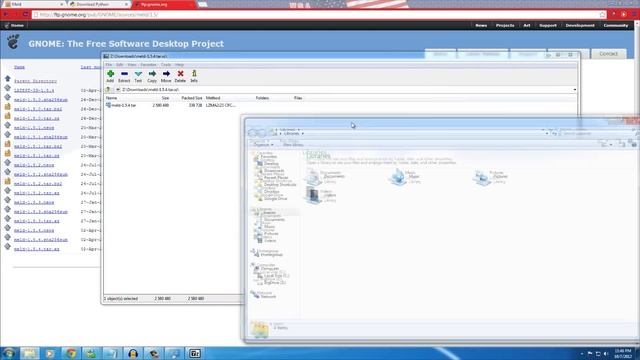Open the Tools menu in 7-Zip
The width and height of the screenshot is (640, 360).
pyautogui.click(x=166, y=65)
